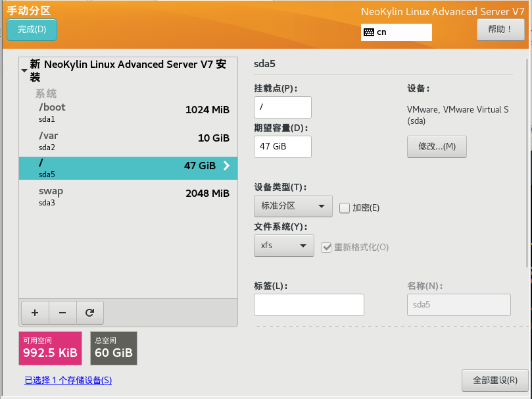The image size is (532, 399).
Task: Click the 1024 MiB size of /boot
Action: coord(207,110)
